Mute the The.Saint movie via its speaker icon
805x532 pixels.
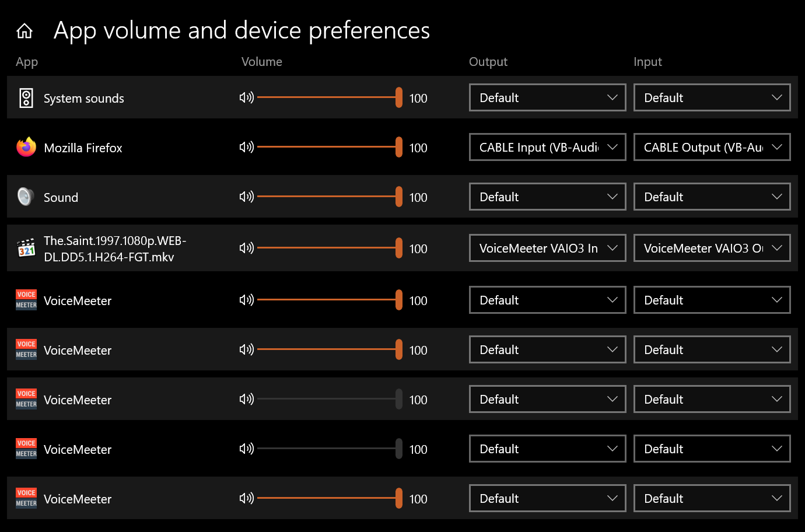246,248
